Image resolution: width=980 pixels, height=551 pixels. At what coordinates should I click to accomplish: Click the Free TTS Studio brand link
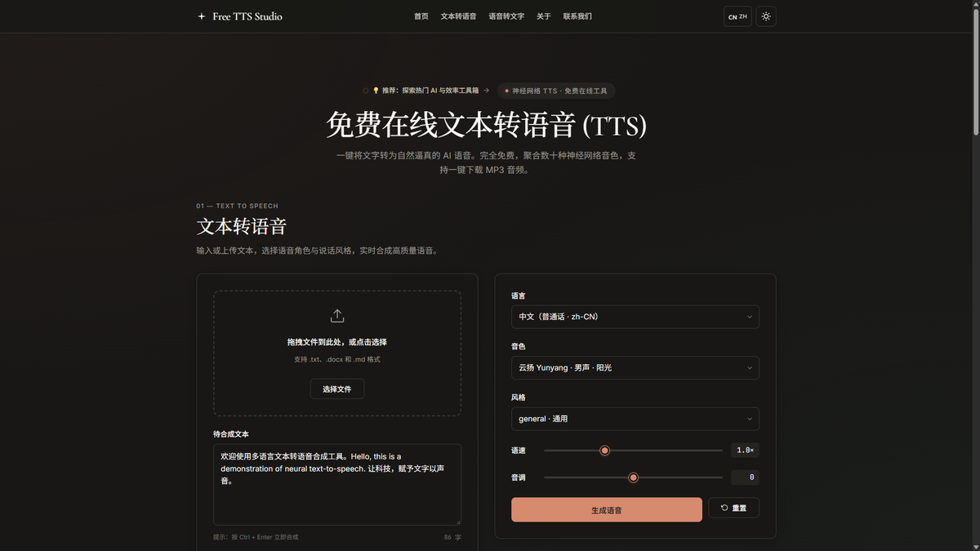pyautogui.click(x=240, y=16)
